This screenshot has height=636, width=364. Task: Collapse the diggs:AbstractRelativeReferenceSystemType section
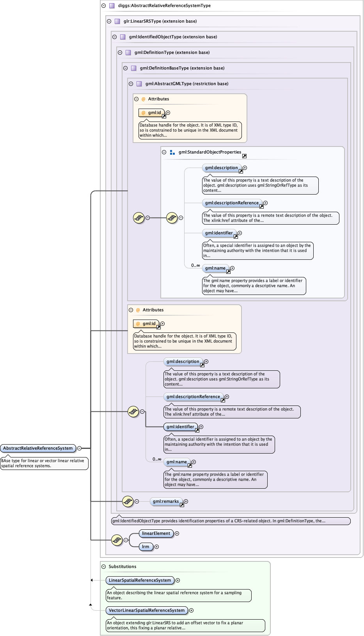coord(104,6)
